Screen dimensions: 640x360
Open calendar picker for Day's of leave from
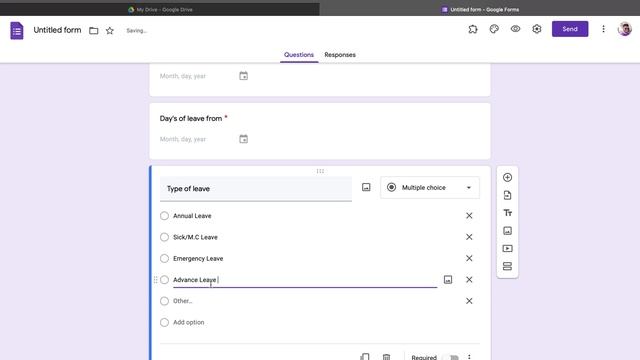(x=243, y=139)
